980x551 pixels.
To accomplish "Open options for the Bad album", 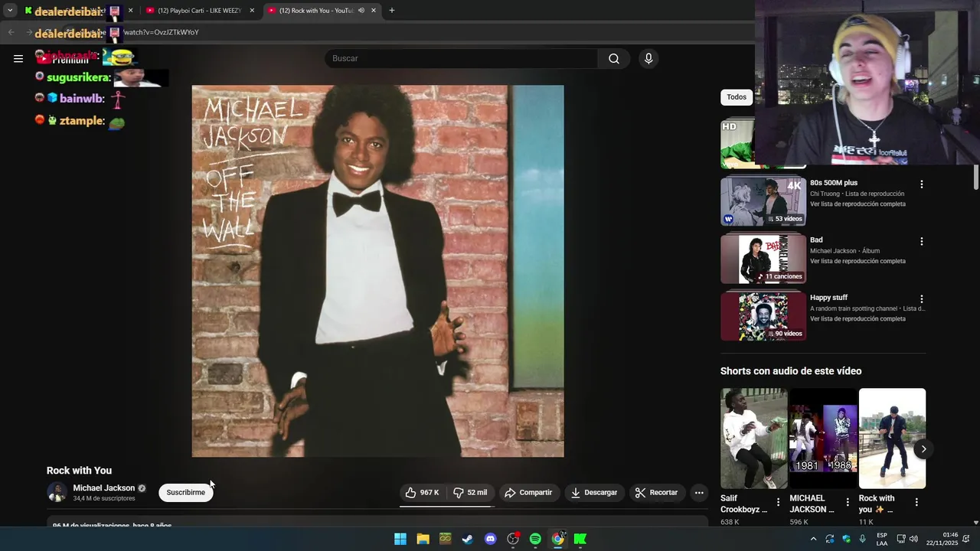I will tap(922, 241).
